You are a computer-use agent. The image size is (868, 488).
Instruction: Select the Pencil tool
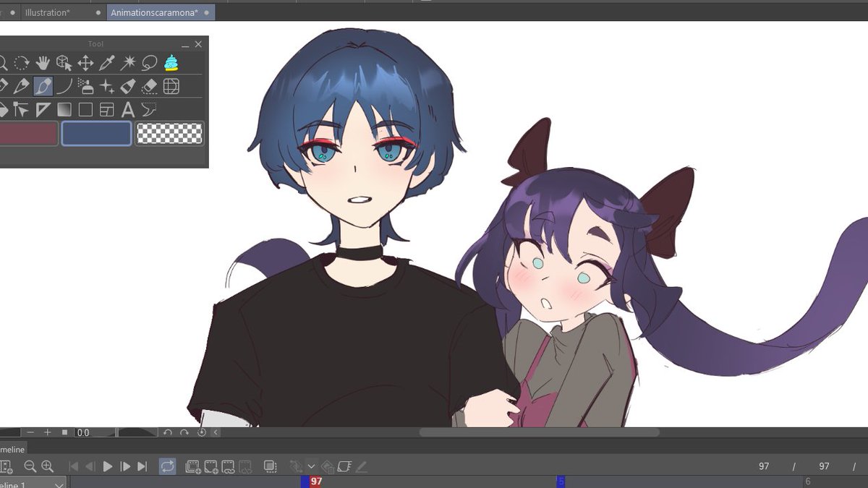[22, 87]
